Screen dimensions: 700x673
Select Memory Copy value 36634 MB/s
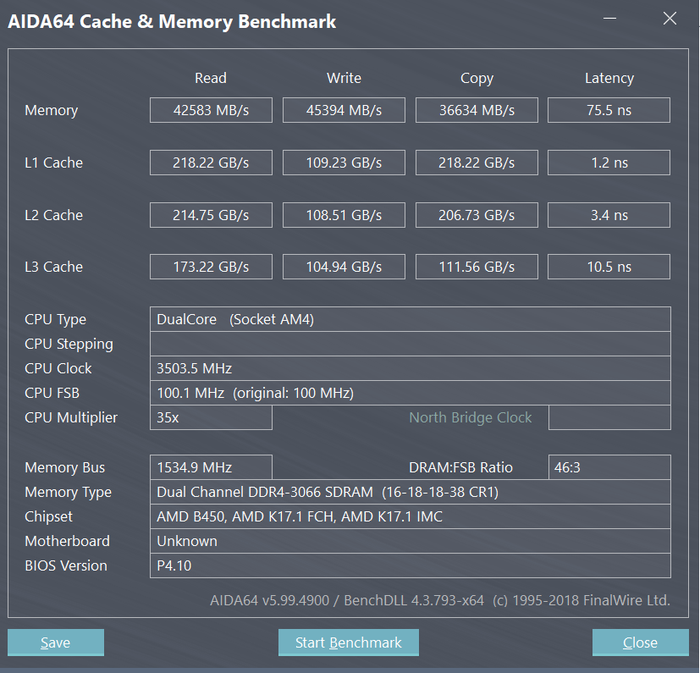pos(477,110)
